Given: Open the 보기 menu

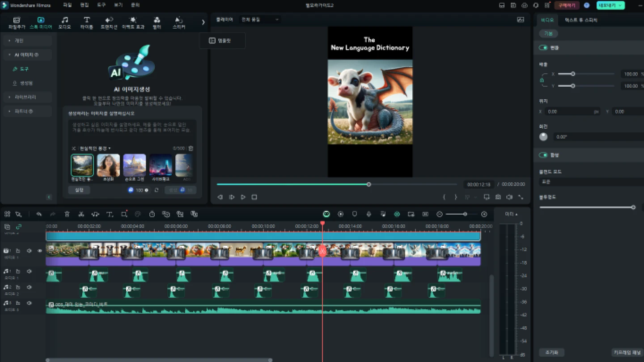Looking at the screenshot, I should pos(118,5).
